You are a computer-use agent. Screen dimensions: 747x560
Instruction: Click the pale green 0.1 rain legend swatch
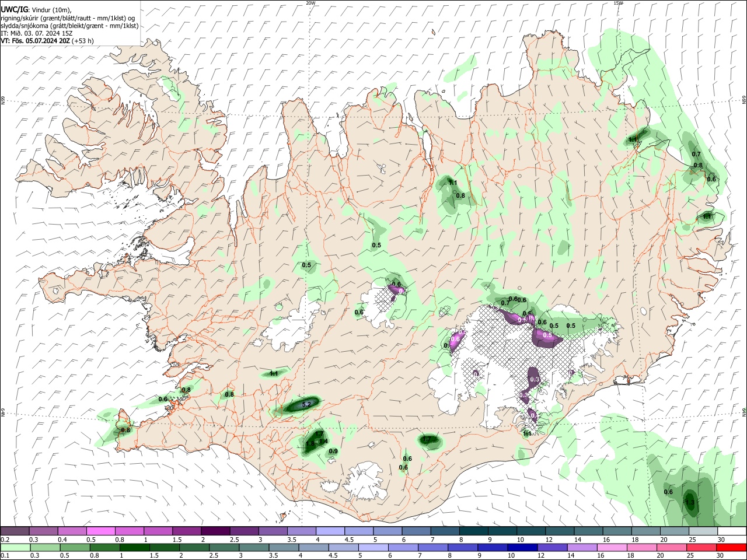15,547
